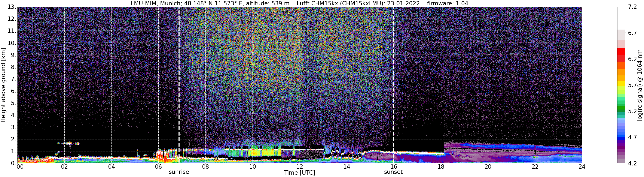The width and height of the screenshot is (644, 177).
Task: Click the 10. tick on the height axis
Action: (x=12, y=43)
